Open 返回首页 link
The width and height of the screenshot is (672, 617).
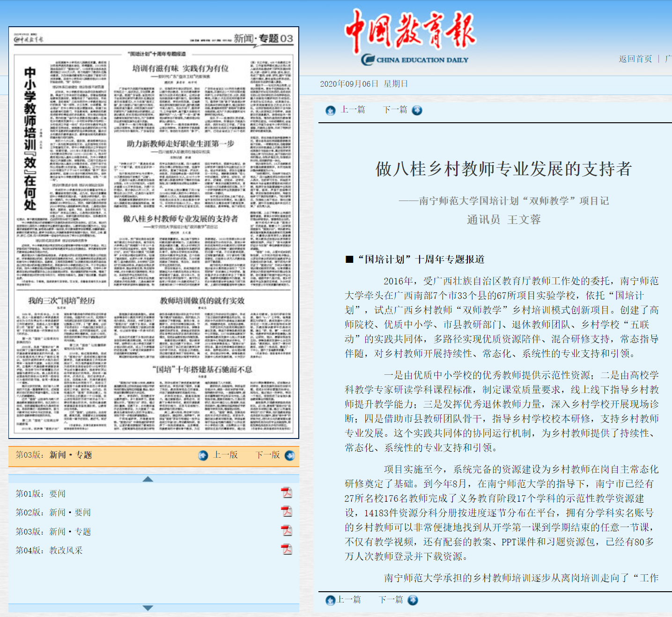(x=635, y=59)
